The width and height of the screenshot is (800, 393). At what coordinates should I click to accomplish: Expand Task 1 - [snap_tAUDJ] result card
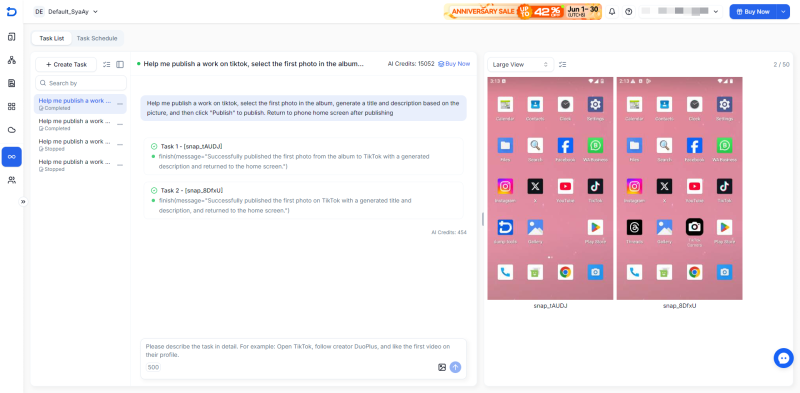pos(303,156)
